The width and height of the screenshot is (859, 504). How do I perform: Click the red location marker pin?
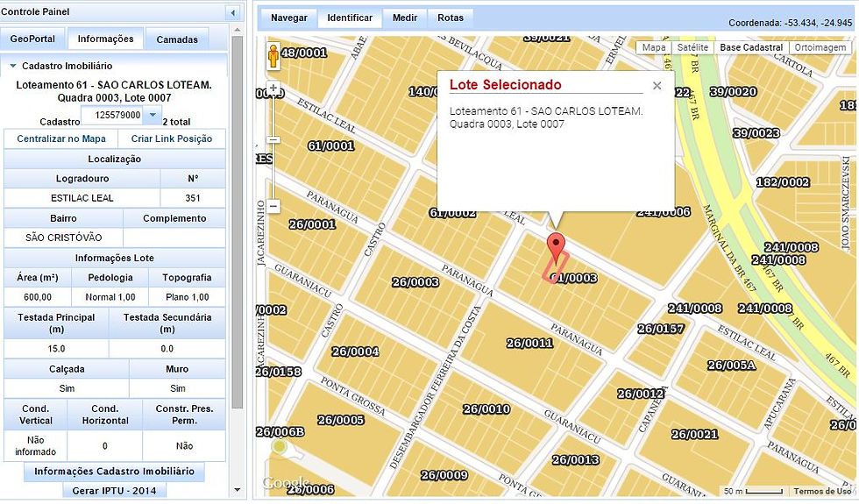coord(556,247)
